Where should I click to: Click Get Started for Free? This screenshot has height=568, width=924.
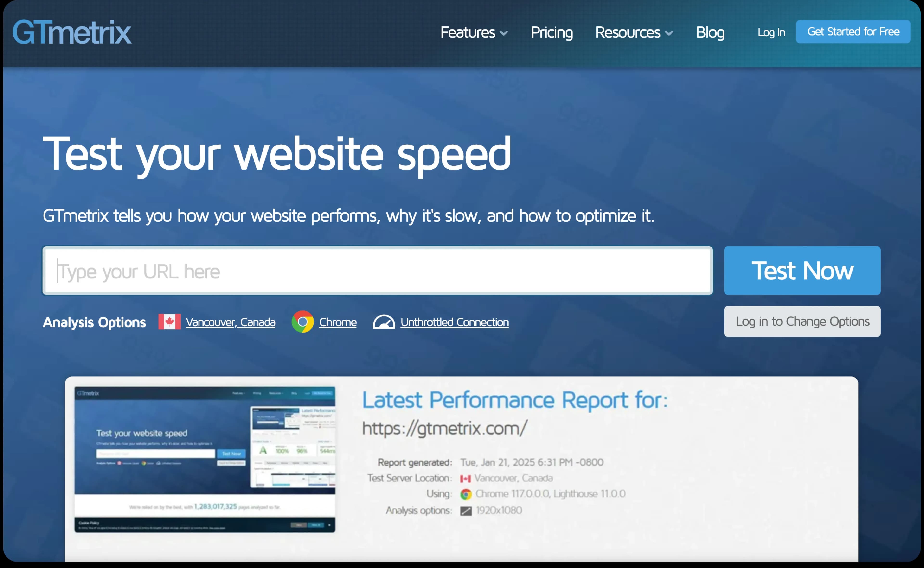[853, 32]
